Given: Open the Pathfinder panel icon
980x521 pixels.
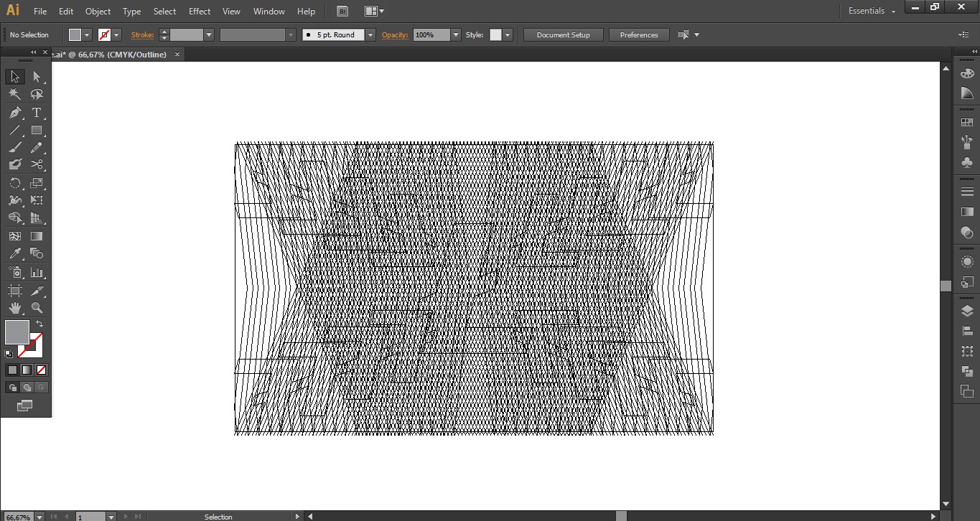Looking at the screenshot, I should 967,371.
